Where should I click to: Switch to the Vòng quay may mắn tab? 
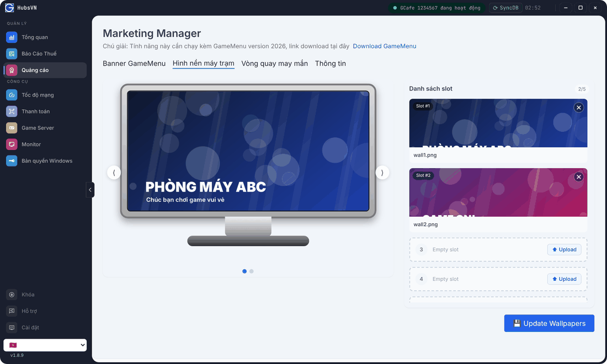click(274, 63)
